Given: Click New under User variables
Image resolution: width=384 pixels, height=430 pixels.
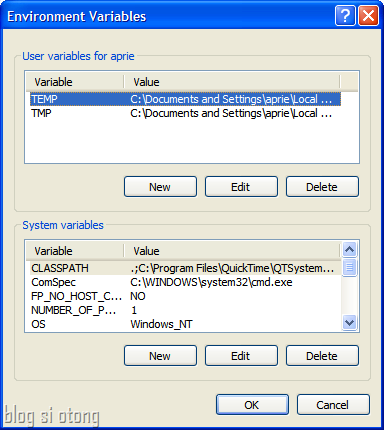Looking at the screenshot, I should pyautogui.click(x=160, y=187).
